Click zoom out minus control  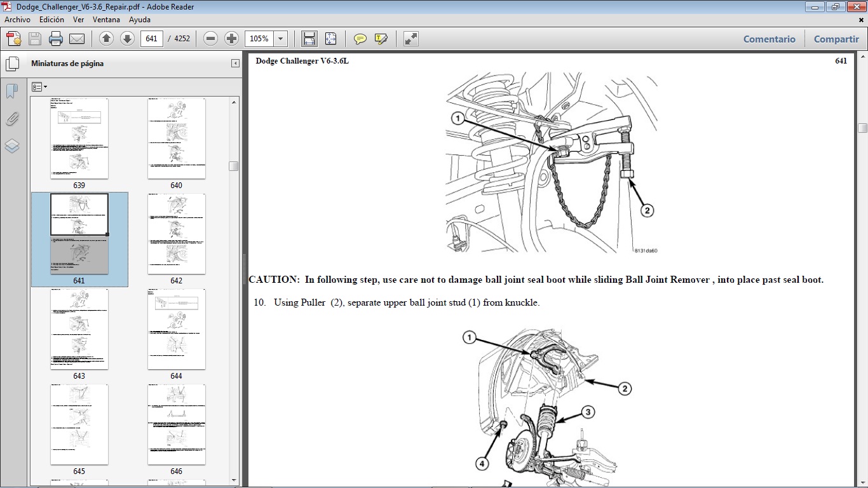210,38
